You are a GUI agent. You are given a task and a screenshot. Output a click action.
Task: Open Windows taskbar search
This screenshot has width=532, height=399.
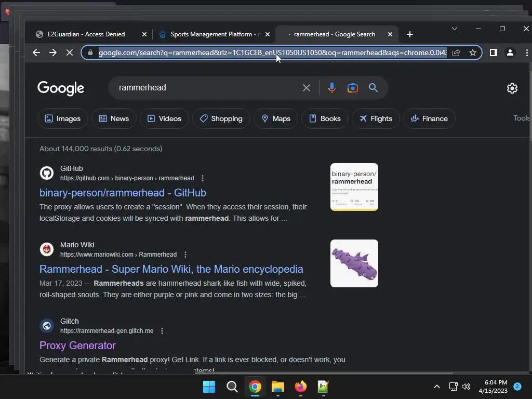232,387
